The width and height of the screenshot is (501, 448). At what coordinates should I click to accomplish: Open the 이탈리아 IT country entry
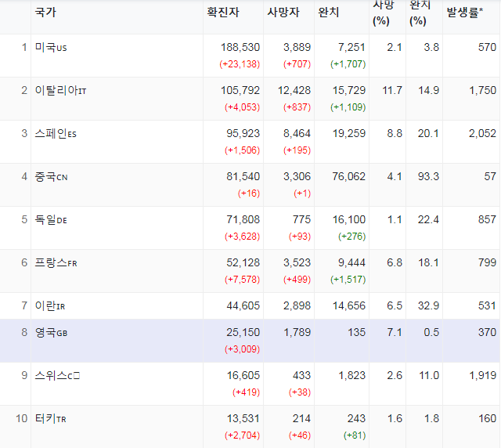tap(60, 91)
